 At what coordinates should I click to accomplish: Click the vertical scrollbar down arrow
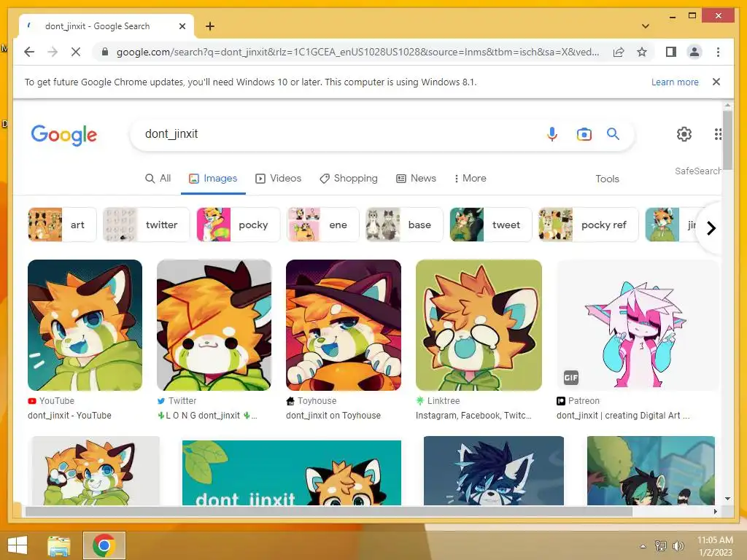727,499
